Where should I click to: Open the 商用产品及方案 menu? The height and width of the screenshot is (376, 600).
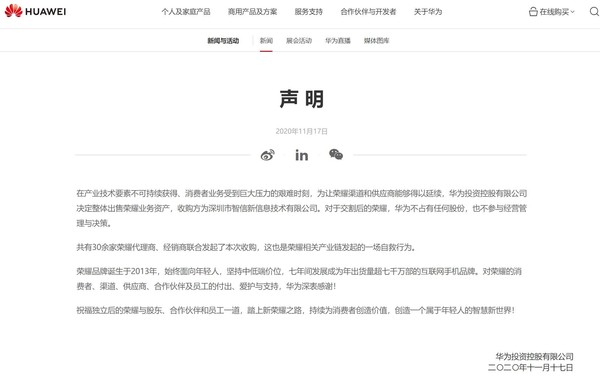point(253,12)
